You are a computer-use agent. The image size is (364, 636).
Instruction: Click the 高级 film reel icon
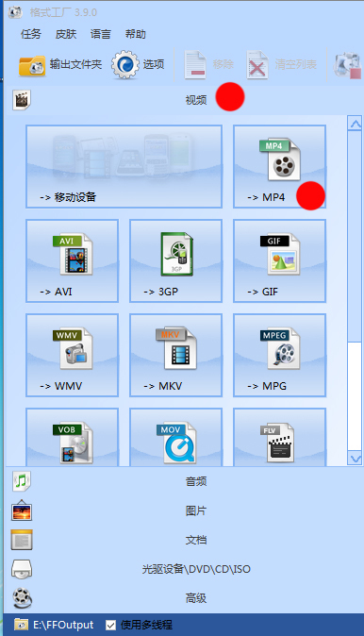point(22,598)
